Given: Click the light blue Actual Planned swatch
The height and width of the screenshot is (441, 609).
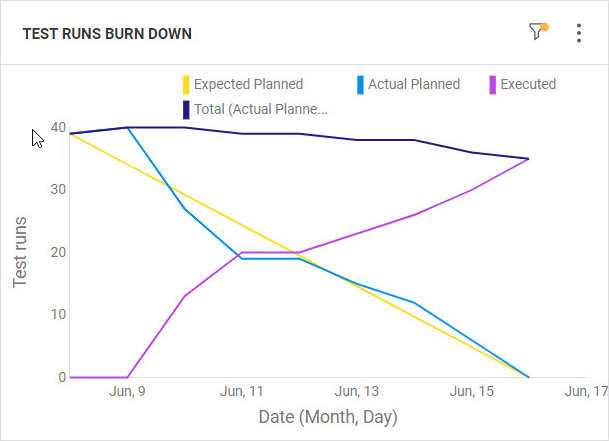Looking at the screenshot, I should click(360, 84).
